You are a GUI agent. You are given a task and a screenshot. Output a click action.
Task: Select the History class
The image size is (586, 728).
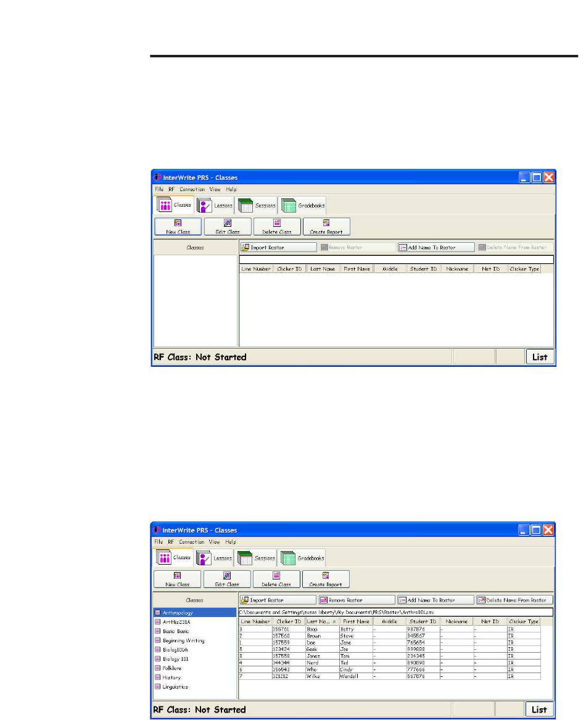(195, 677)
